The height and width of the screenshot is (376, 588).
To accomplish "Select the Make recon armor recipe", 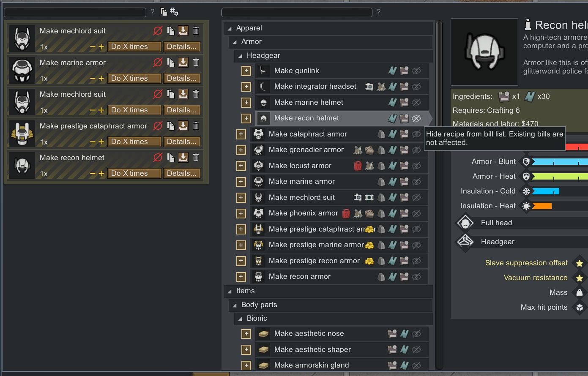I will pyautogui.click(x=339, y=277).
